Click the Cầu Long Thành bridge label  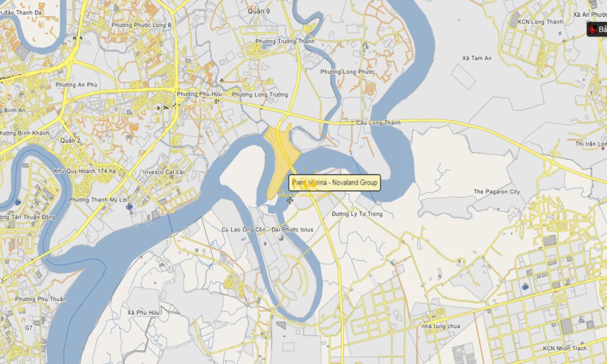tap(378, 123)
